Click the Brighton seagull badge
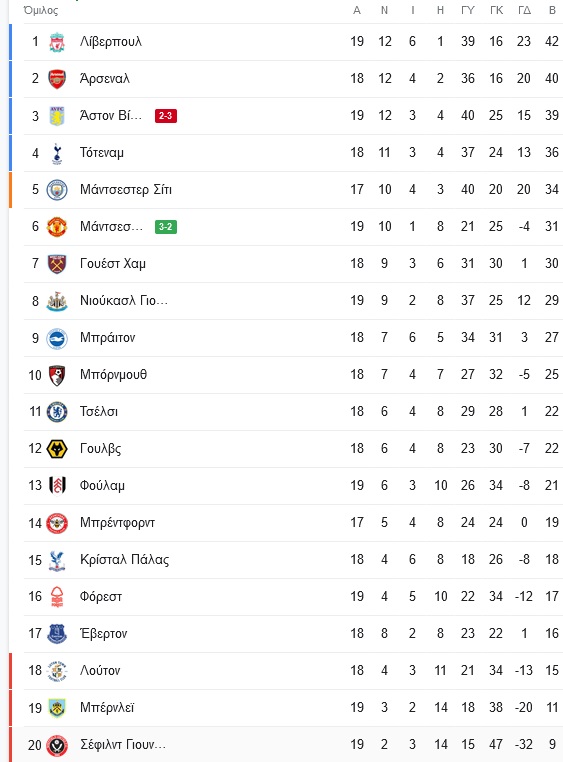Image resolution: width=563 pixels, height=762 pixels. 57,338
